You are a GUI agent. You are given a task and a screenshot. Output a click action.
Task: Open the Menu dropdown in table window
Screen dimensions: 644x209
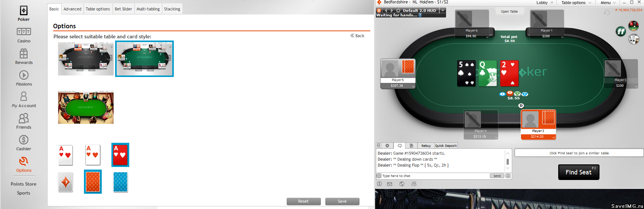tap(608, 3)
